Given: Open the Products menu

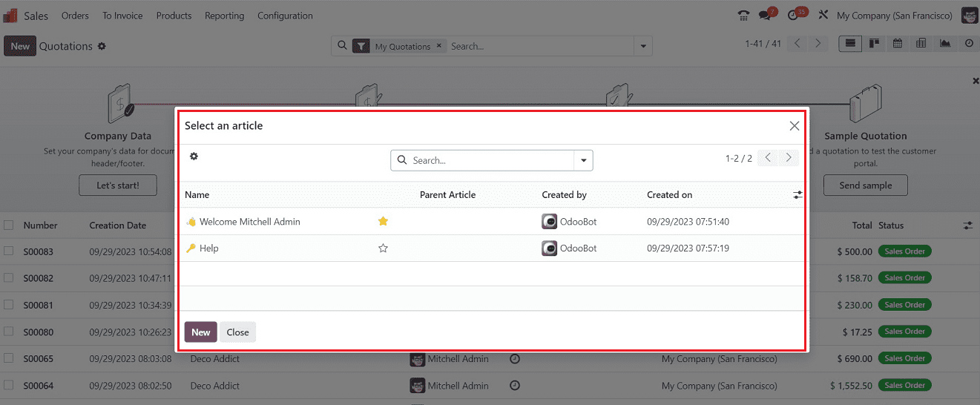Looking at the screenshot, I should coord(174,16).
